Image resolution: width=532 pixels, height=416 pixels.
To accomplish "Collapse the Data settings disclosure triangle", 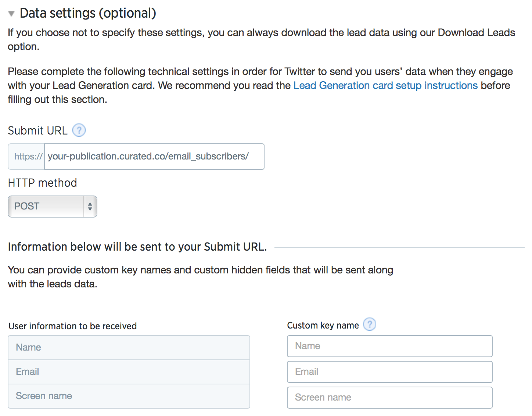I will point(11,14).
